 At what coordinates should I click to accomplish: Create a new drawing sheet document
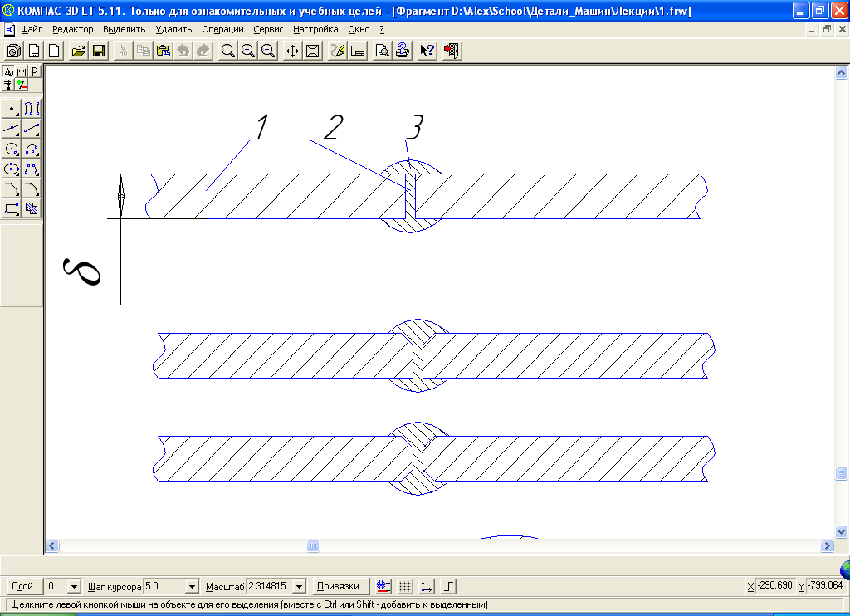pos(34,51)
